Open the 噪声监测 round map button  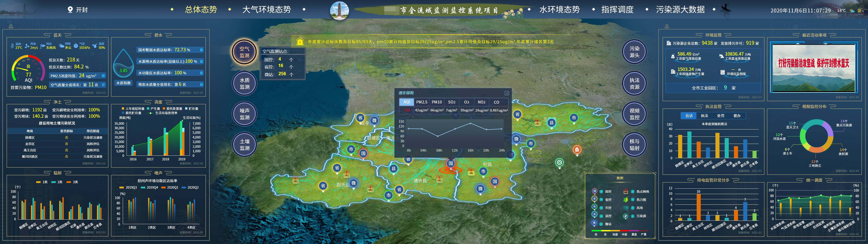click(244, 114)
